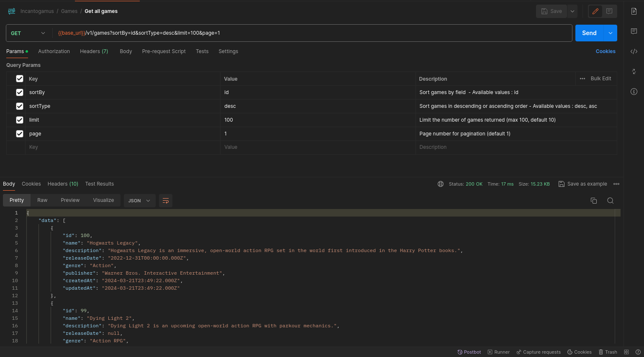
Task: Open the column options dots beside Bulk Edit
Action: (x=582, y=79)
